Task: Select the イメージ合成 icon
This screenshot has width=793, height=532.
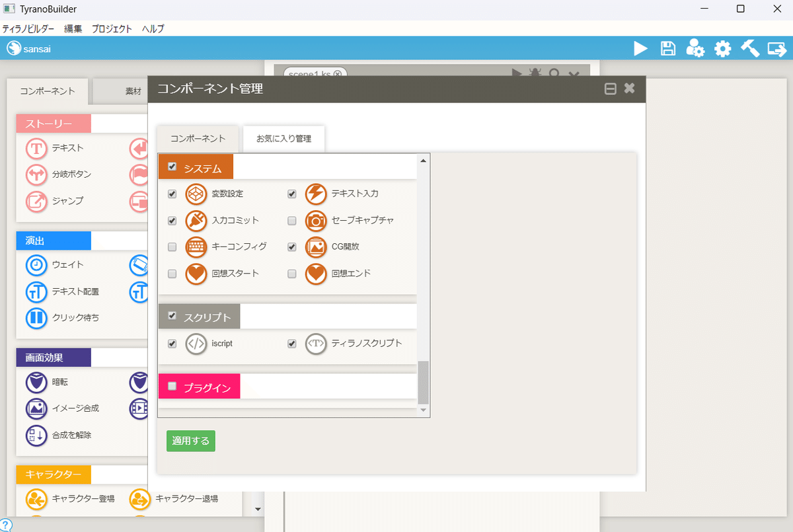Action: pyautogui.click(x=36, y=408)
